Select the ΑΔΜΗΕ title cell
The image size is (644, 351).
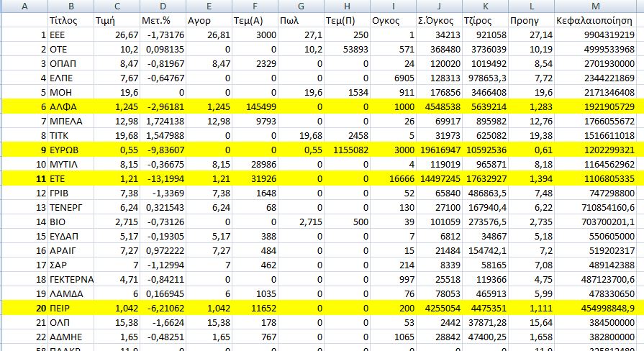coord(71,337)
